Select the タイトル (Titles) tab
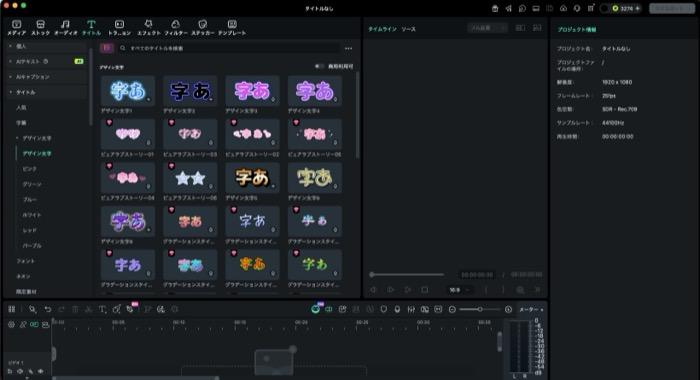Screen dimensions: 700x380 [92, 28]
